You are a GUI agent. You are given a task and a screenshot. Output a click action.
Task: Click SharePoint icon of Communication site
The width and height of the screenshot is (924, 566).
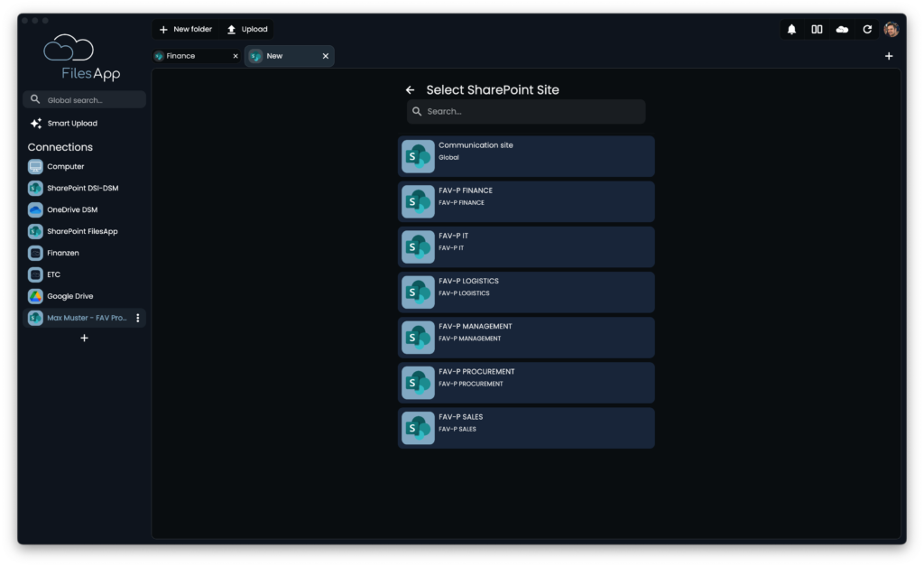tap(418, 156)
